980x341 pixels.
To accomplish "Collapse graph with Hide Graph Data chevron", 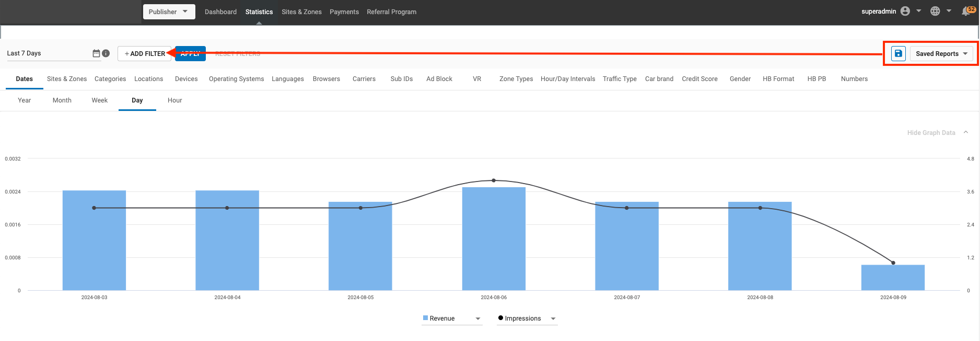I will (x=966, y=132).
